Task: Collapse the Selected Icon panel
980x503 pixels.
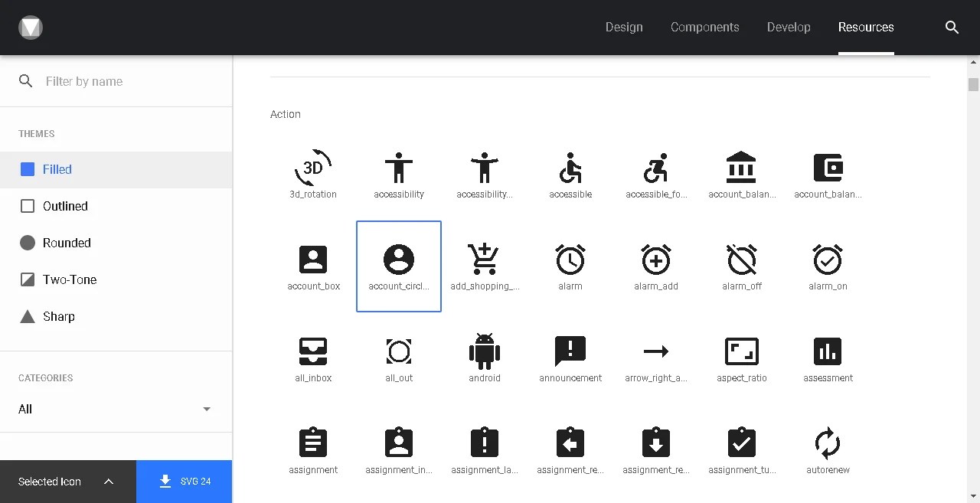Action: (x=109, y=482)
